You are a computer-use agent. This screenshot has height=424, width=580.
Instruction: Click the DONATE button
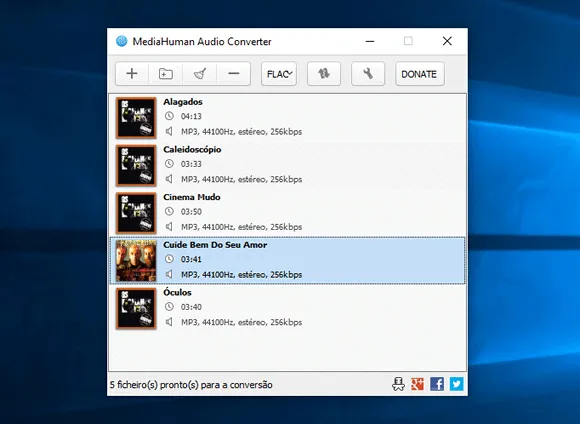coord(419,74)
